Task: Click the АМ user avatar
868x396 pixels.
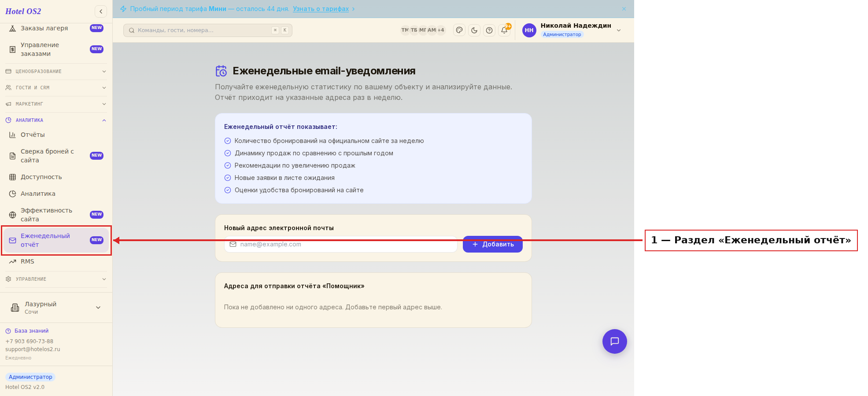Action: coord(432,30)
